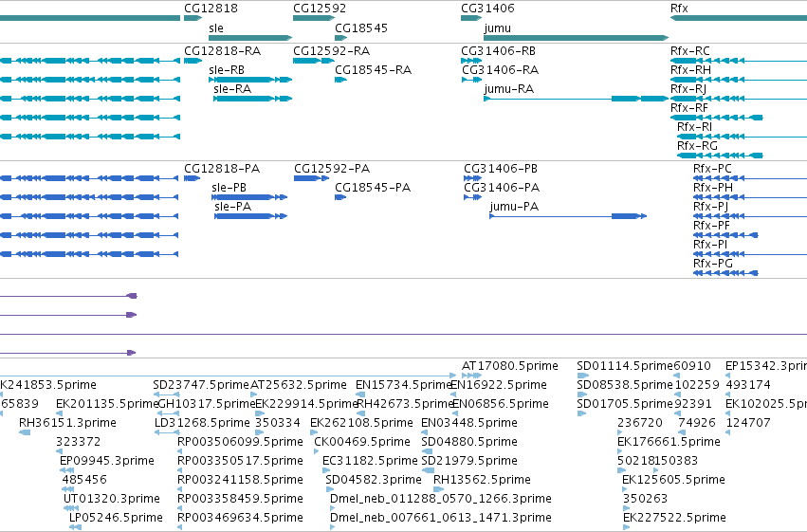The image size is (807, 532).
Task: Click protein CG31406-PB label
Action: pyautogui.click(x=501, y=169)
